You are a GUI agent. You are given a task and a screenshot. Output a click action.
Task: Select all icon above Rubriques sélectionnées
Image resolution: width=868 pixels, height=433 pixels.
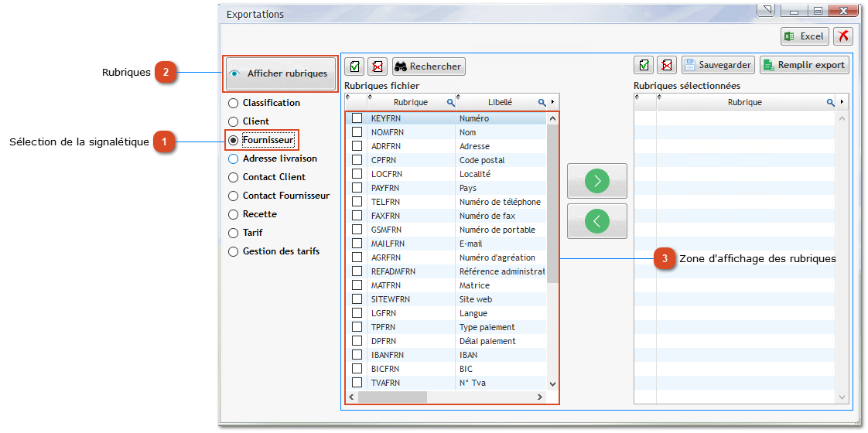pyautogui.click(x=644, y=65)
